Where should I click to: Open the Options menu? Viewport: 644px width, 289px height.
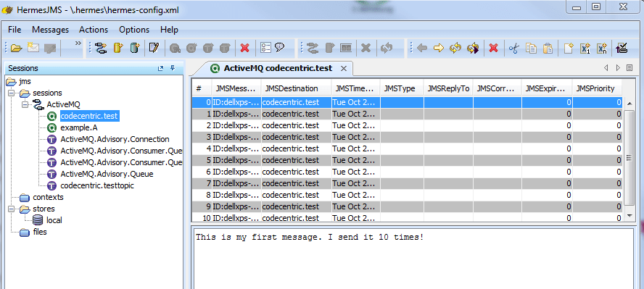pyautogui.click(x=134, y=30)
